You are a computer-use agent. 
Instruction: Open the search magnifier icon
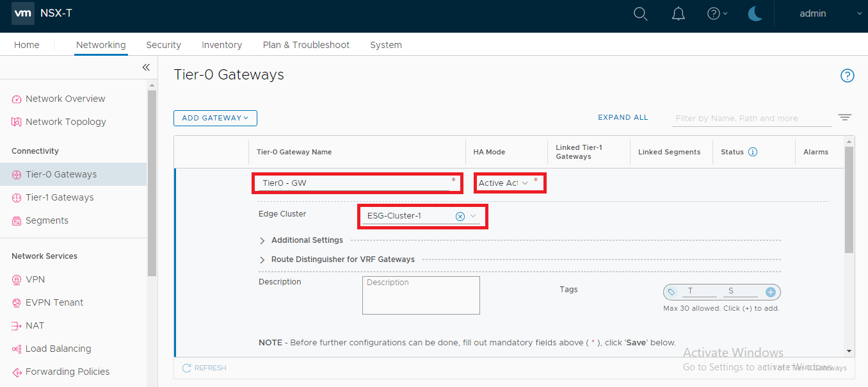pyautogui.click(x=641, y=13)
